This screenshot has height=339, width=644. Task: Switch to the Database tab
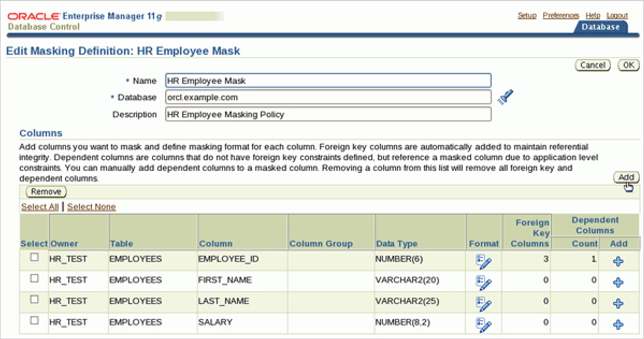pos(601,27)
